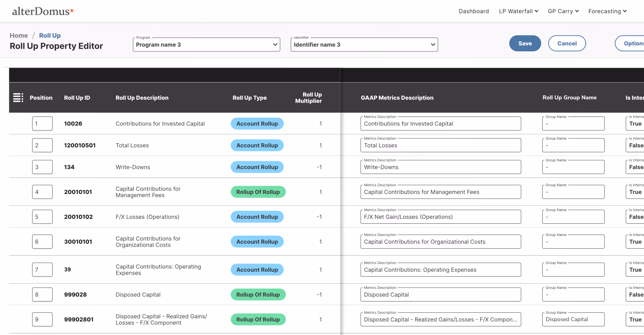Edit position field for Write-Downs row

click(42, 167)
